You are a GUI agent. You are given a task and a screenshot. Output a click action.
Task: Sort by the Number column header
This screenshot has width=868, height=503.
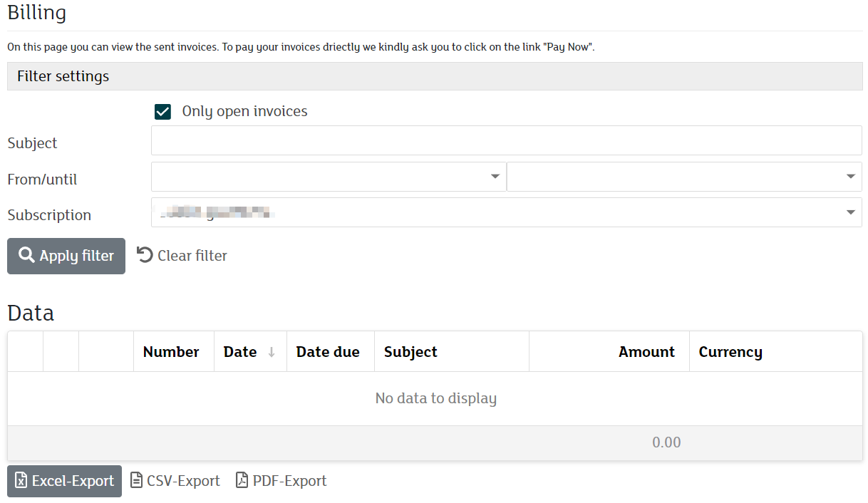171,352
